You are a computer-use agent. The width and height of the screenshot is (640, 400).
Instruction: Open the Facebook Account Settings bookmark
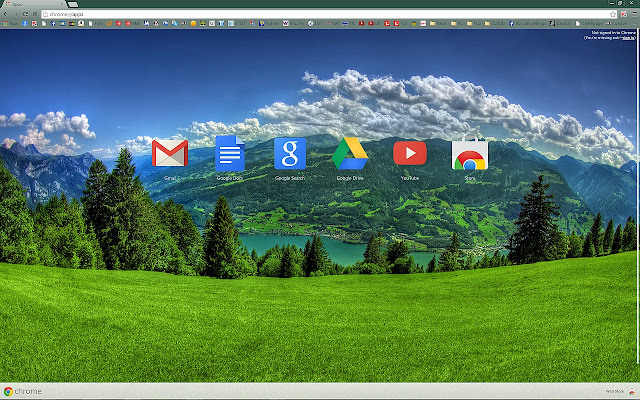click(527, 24)
